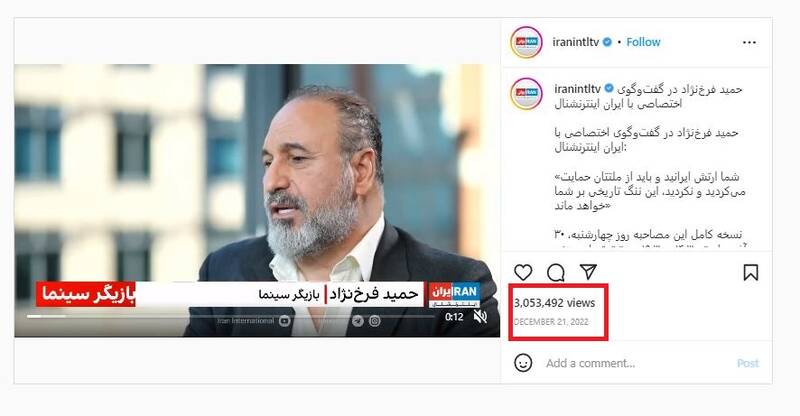
Task: Open more options three-dots menu
Action: click(749, 42)
